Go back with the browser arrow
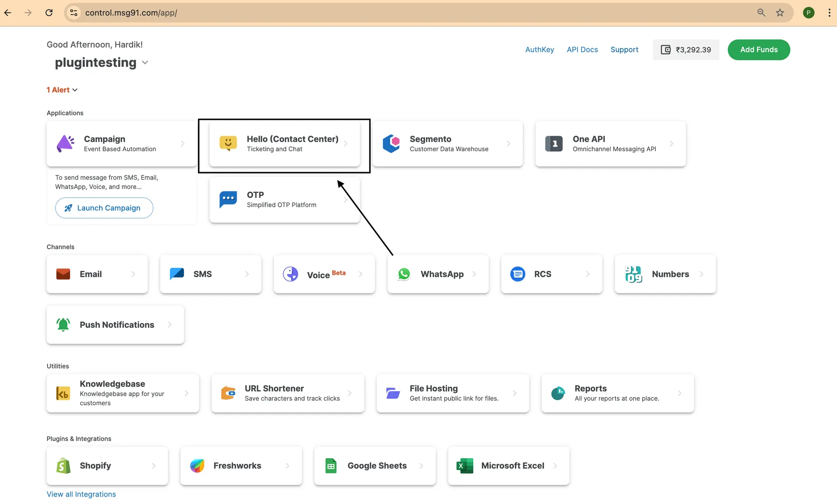The image size is (837, 504). pos(8,13)
